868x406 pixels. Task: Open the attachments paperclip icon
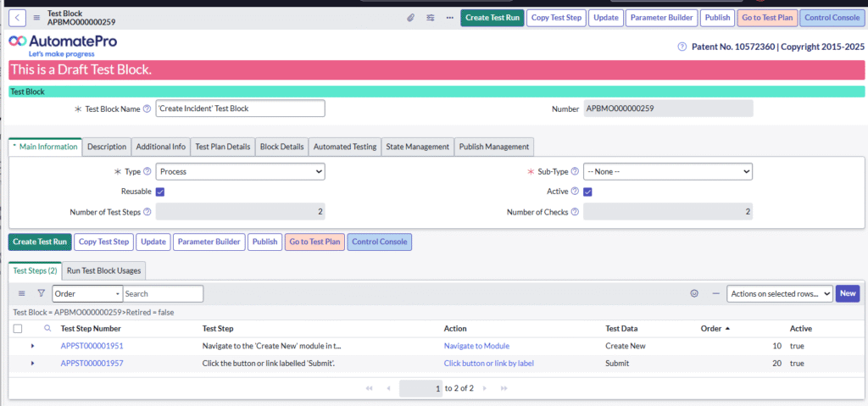(x=410, y=18)
